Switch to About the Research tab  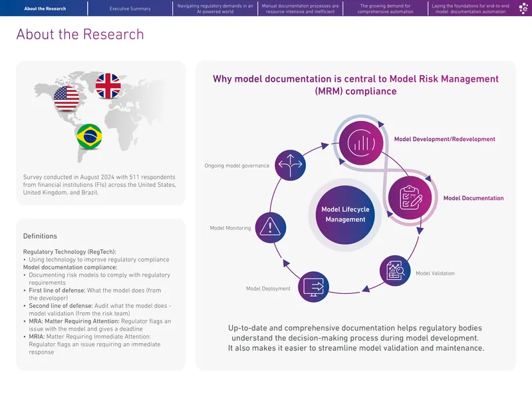tap(45, 9)
